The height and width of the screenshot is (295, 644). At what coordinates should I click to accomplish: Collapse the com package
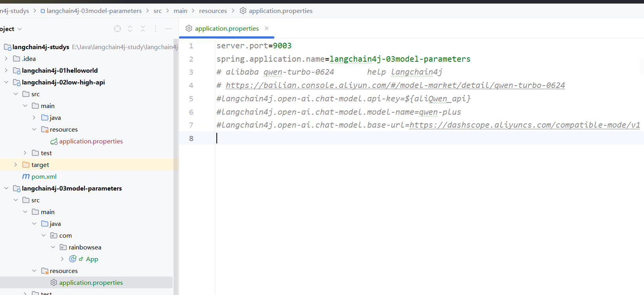pyautogui.click(x=44, y=235)
